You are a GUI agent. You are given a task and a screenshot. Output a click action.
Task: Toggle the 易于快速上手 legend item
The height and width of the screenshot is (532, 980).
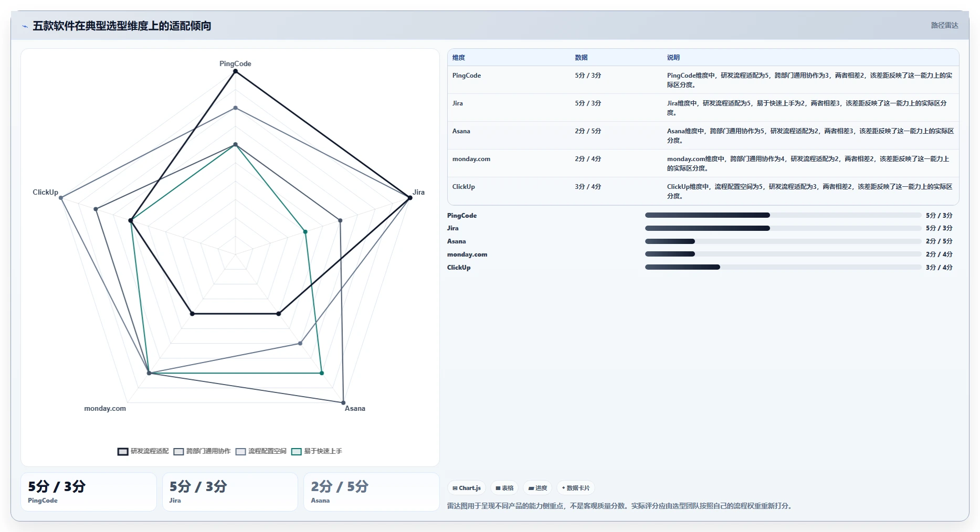click(317, 451)
